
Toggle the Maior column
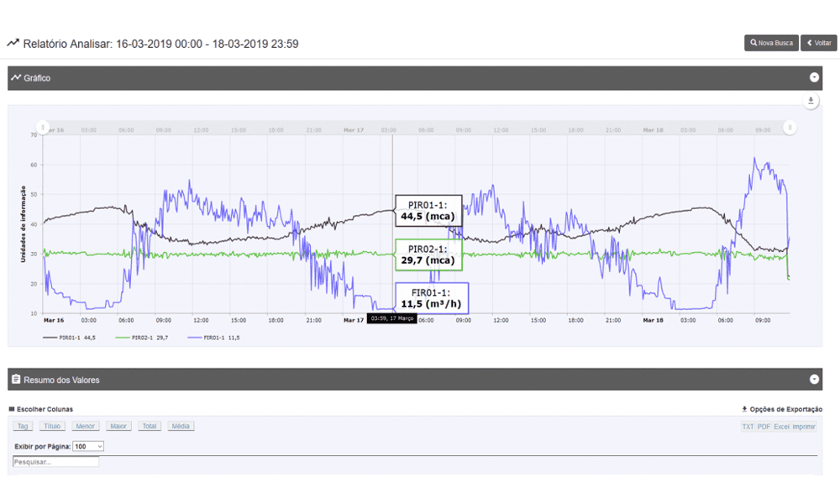(x=118, y=427)
